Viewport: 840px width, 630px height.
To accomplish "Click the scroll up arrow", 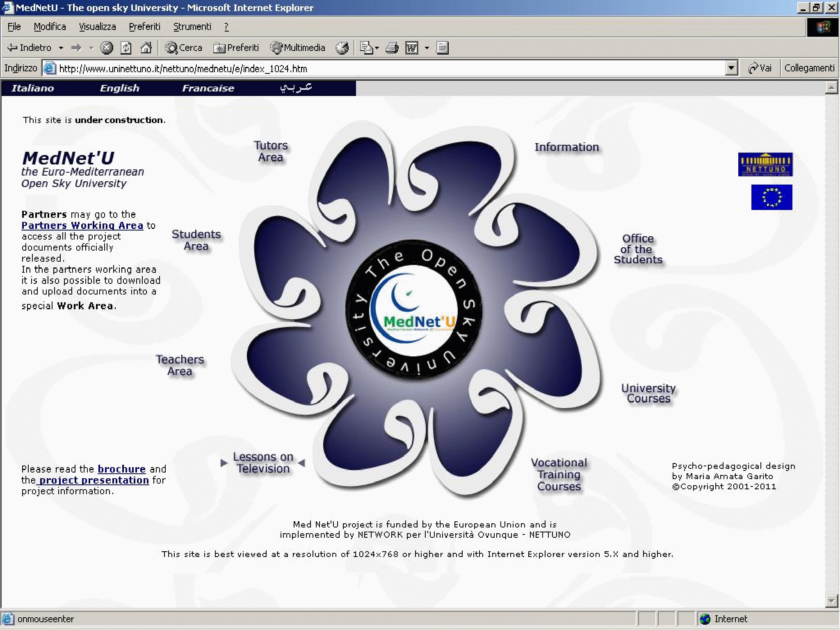I will [831, 87].
